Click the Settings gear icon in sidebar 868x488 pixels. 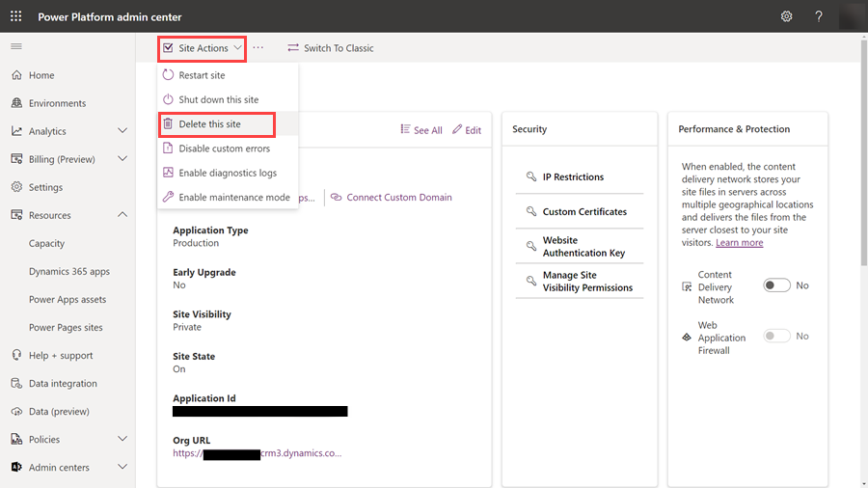16,187
